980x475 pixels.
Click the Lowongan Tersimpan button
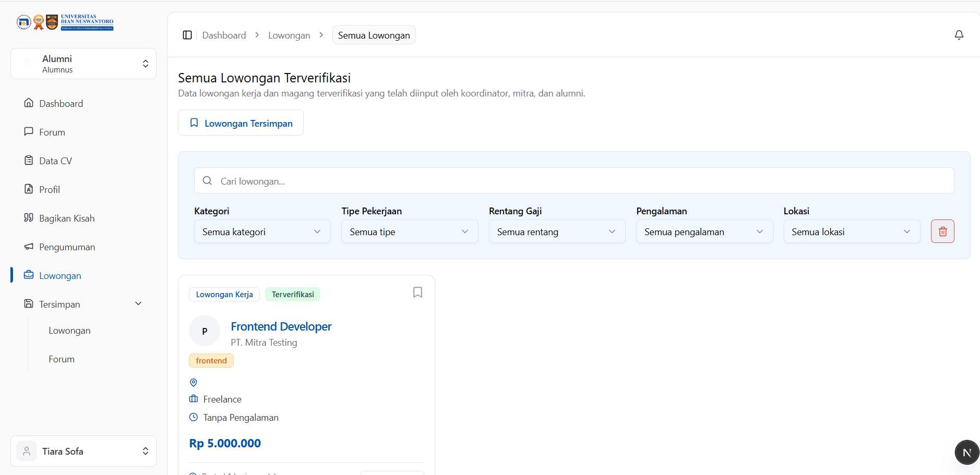241,123
